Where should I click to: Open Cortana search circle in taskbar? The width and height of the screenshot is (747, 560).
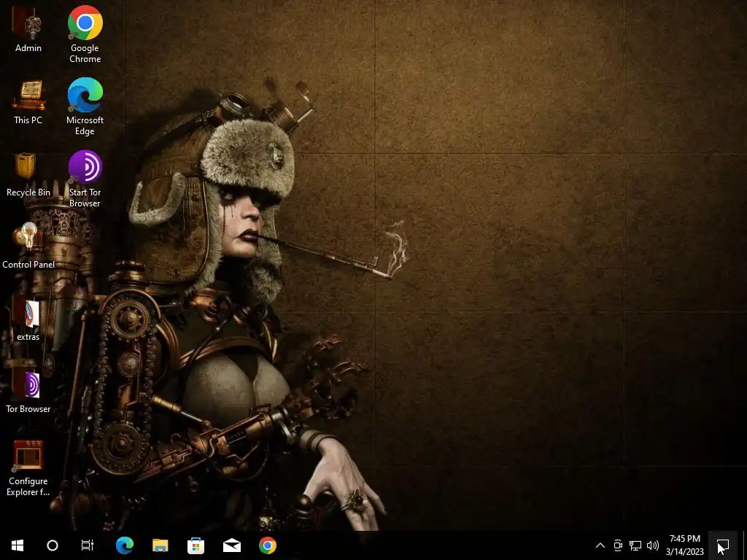[53, 545]
